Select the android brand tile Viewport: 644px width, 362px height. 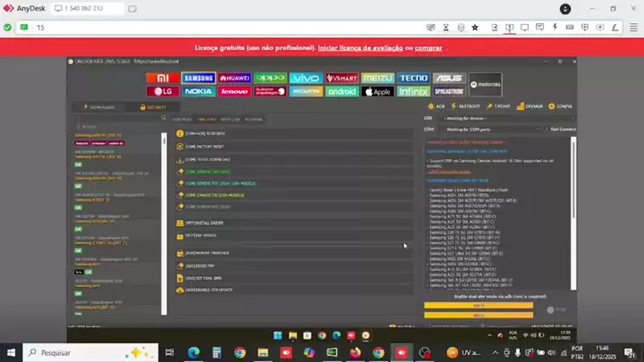point(342,91)
